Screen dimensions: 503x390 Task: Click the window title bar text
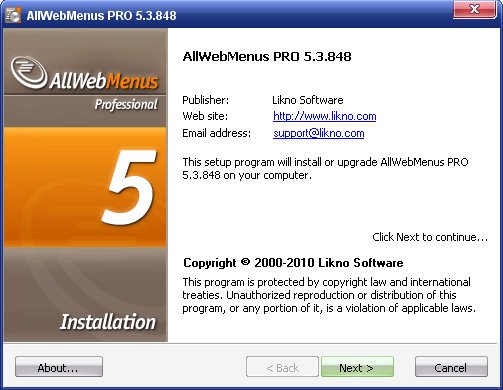tap(101, 16)
